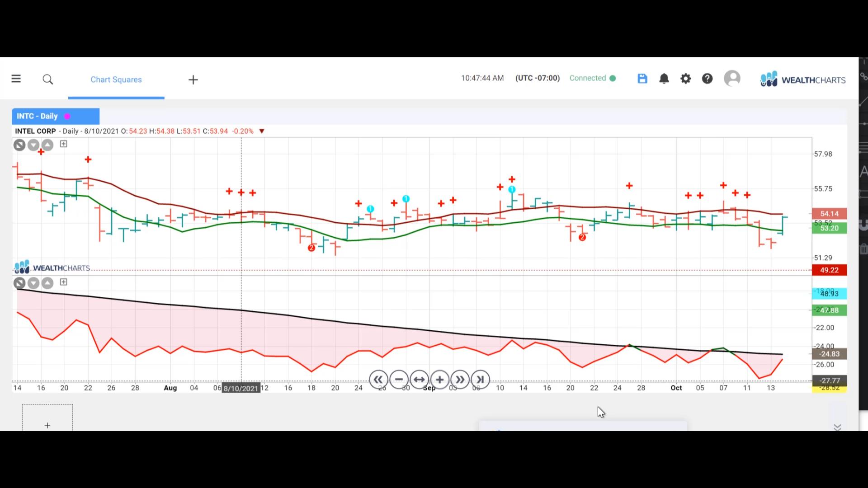The width and height of the screenshot is (868, 488).
Task: Click the red 54.14 price label
Action: pyautogui.click(x=829, y=214)
